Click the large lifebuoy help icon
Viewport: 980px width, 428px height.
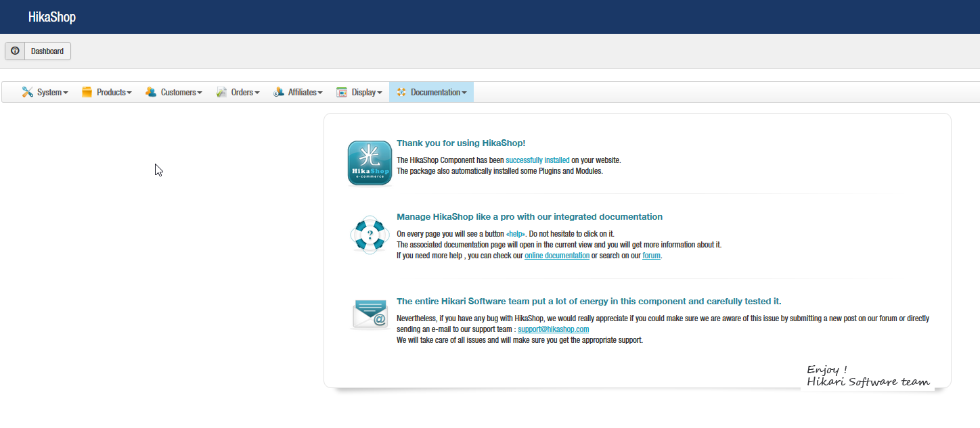pyautogui.click(x=370, y=235)
